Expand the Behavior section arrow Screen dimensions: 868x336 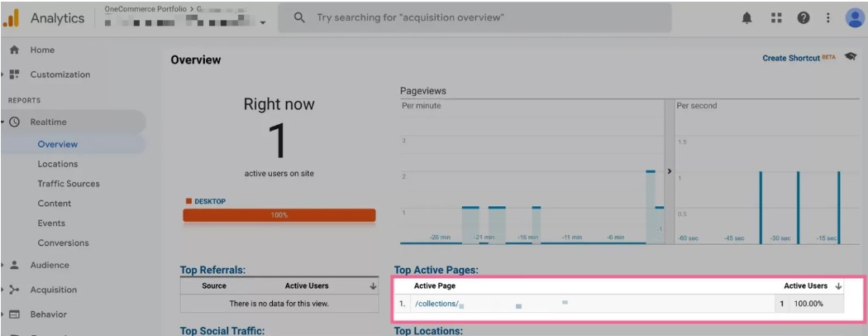pos(2,314)
